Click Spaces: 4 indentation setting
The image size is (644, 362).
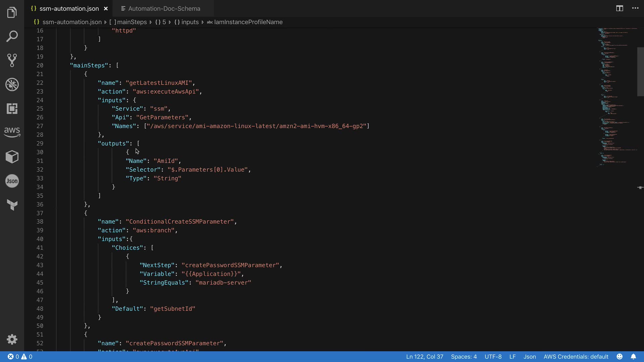[x=464, y=357]
